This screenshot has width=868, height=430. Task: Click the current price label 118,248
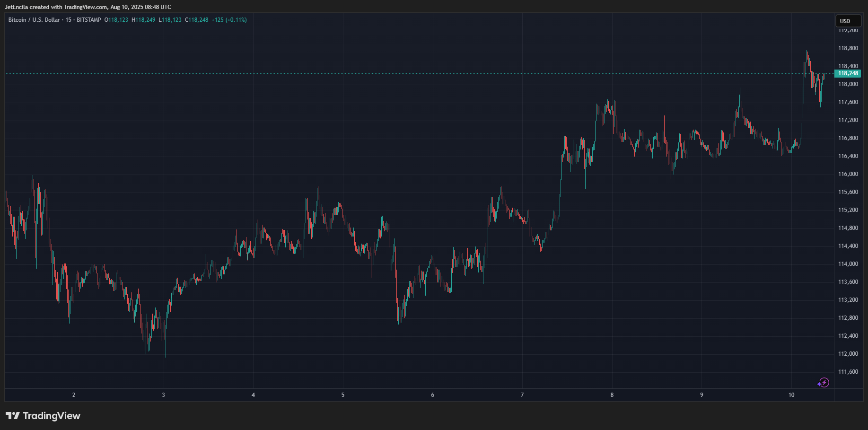[848, 73]
